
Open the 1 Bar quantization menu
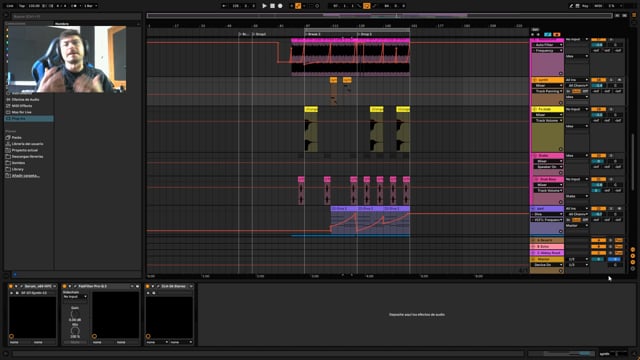90,6
